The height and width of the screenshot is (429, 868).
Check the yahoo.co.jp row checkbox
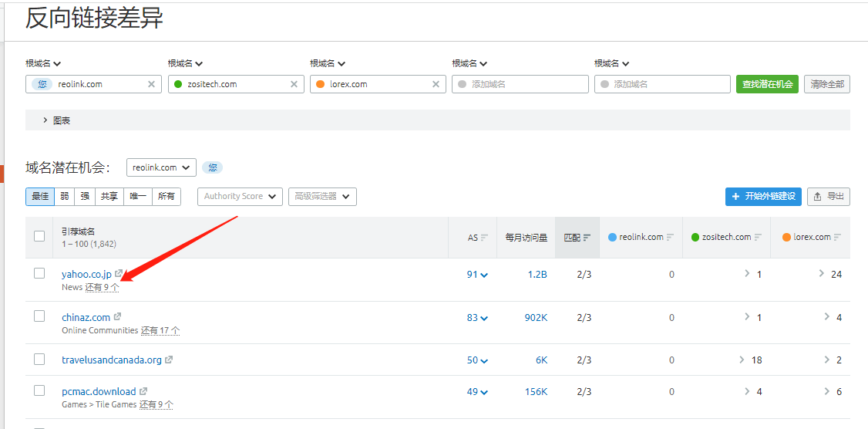(x=39, y=273)
